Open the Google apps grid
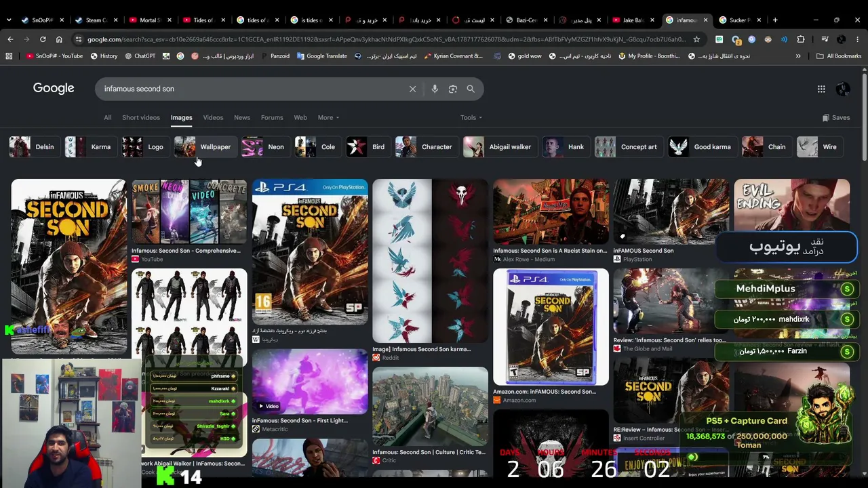The image size is (868, 488). tap(821, 89)
